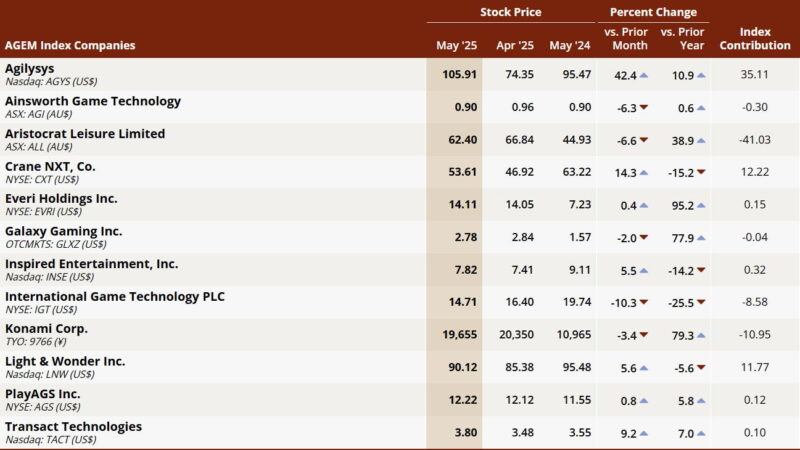The height and width of the screenshot is (450, 800).
Task: Click the AGEM Index Companies header
Action: click(70, 45)
